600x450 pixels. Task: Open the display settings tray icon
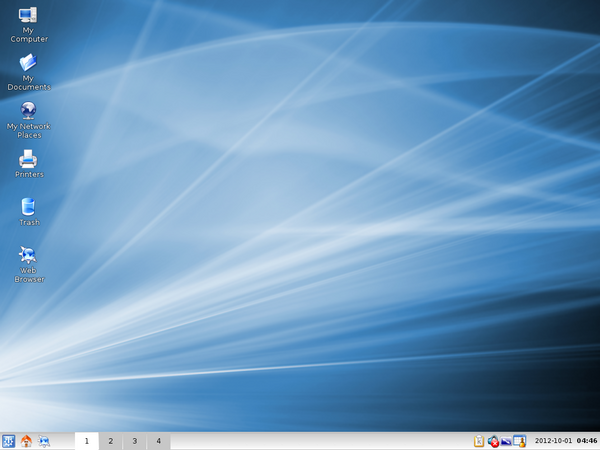coord(506,441)
